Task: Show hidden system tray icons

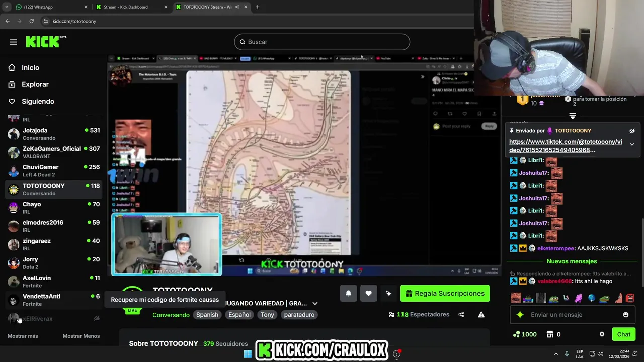Action: click(556, 354)
